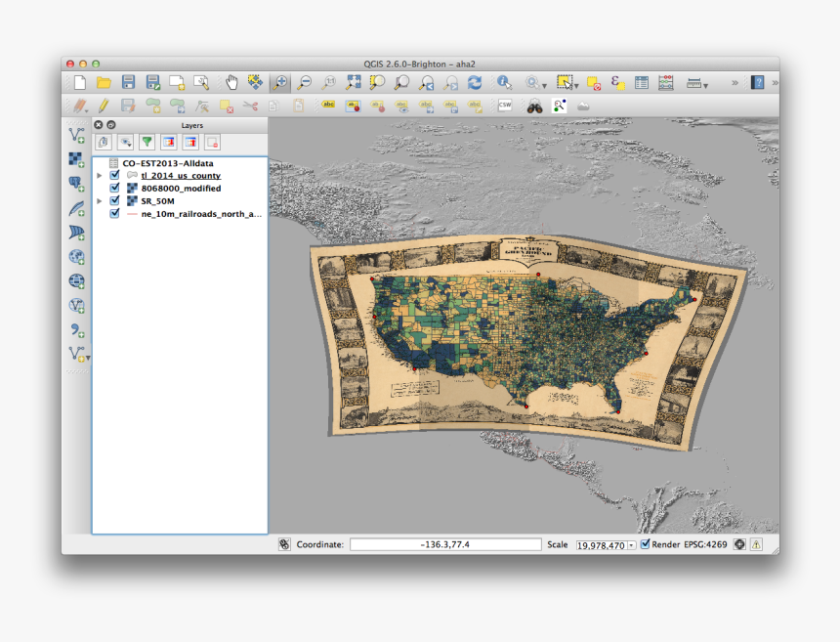Click the Layers panel title bar
This screenshot has height=642, width=840.
(191, 125)
